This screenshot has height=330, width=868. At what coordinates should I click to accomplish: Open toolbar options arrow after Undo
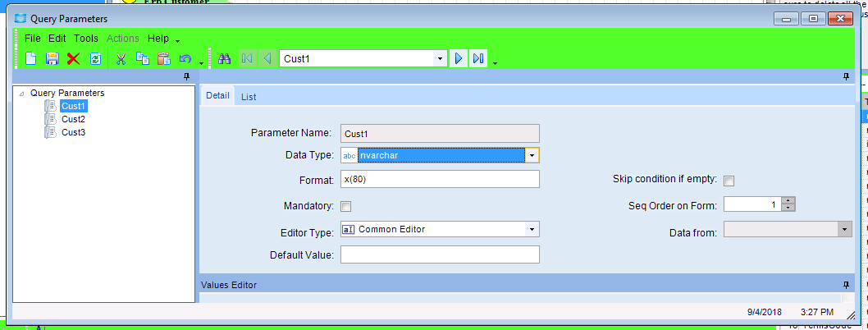(201, 63)
